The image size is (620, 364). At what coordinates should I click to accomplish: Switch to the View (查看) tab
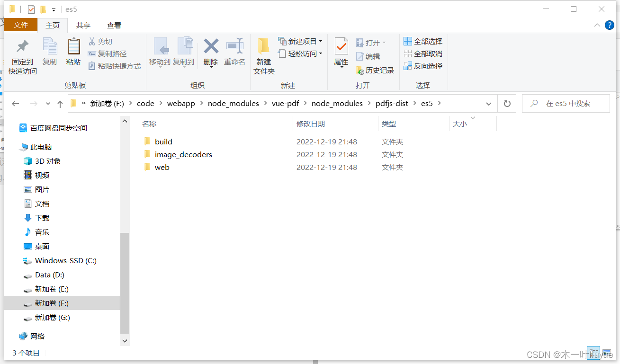click(x=114, y=25)
